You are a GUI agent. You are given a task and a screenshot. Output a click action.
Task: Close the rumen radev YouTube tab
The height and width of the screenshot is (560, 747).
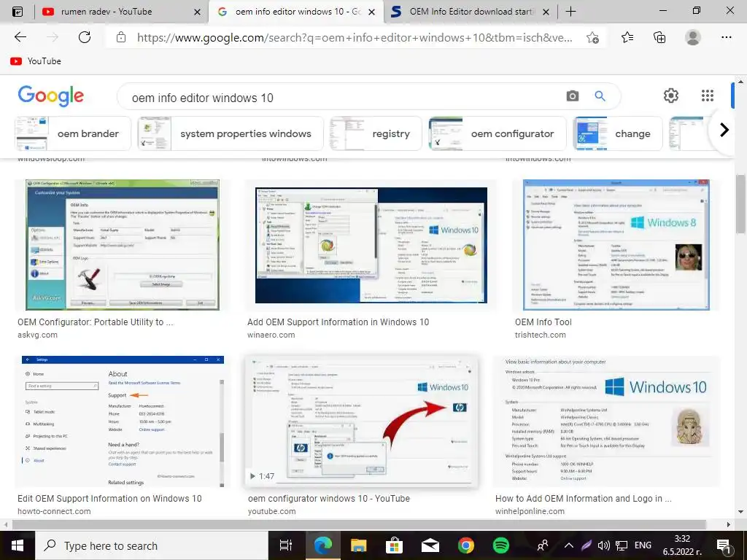pyautogui.click(x=197, y=12)
